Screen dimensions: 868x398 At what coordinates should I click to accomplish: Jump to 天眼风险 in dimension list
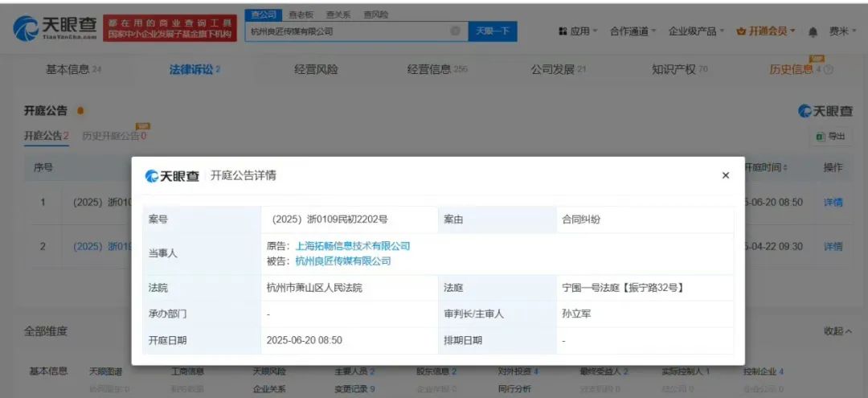[x=269, y=371]
